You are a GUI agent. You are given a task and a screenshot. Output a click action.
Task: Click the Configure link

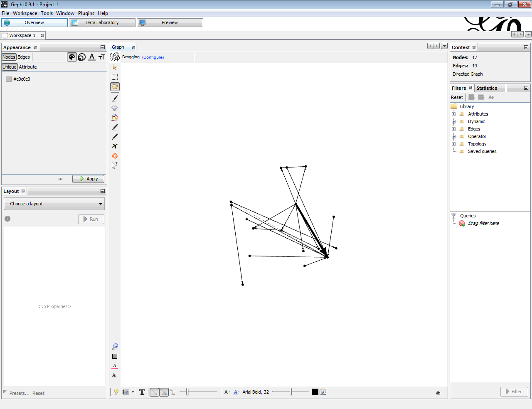153,57
